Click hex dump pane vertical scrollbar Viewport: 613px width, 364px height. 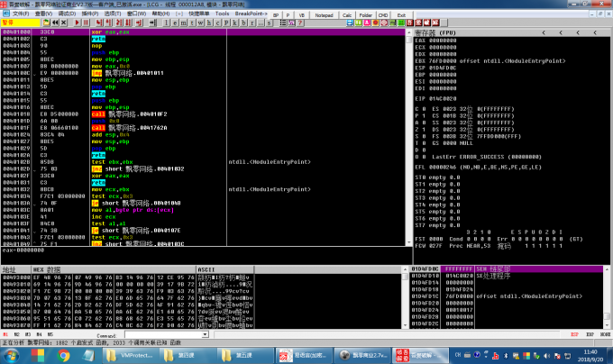[405, 297]
